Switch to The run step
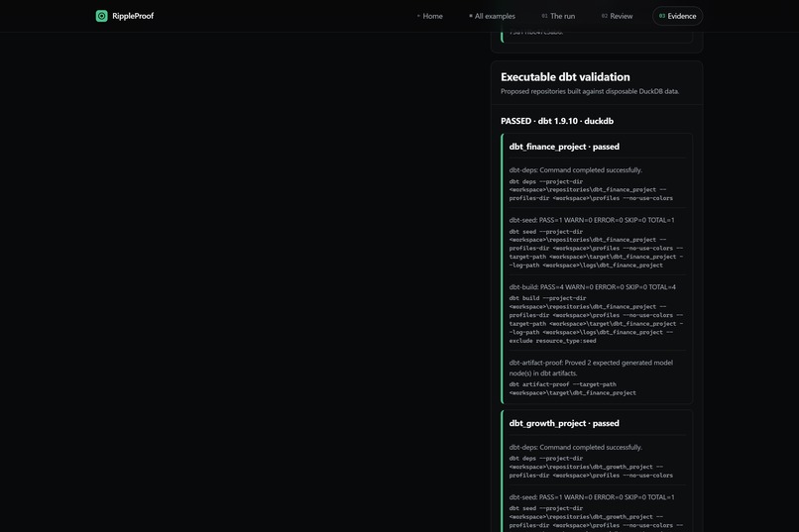This screenshot has width=799, height=532. point(558,16)
